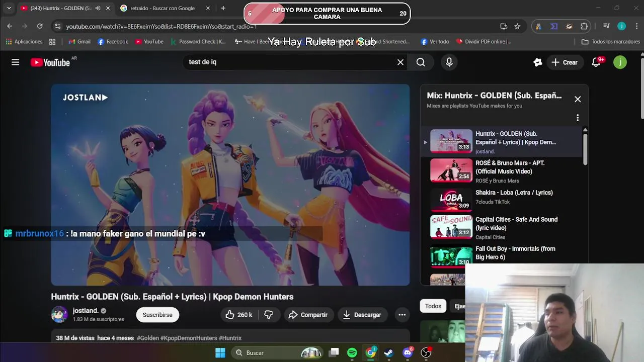The image size is (644, 362).
Task: View site information icon in address bar
Action: [57, 26]
